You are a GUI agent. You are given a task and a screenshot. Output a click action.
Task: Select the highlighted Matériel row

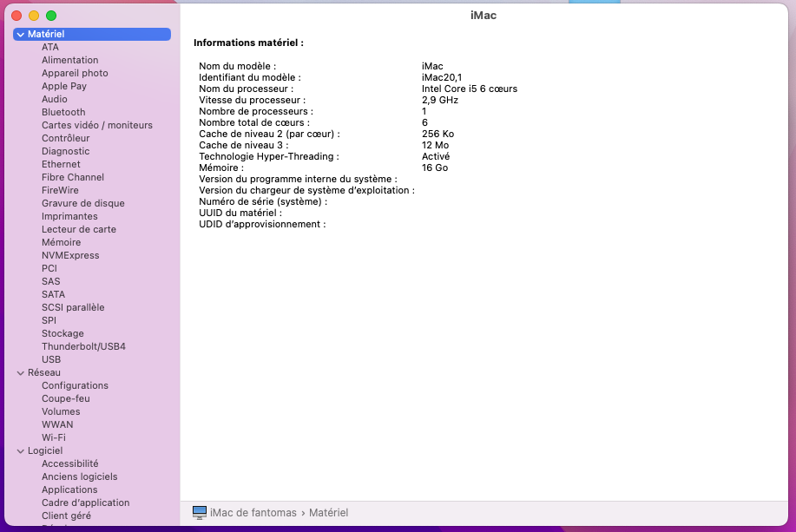pyautogui.click(x=92, y=34)
